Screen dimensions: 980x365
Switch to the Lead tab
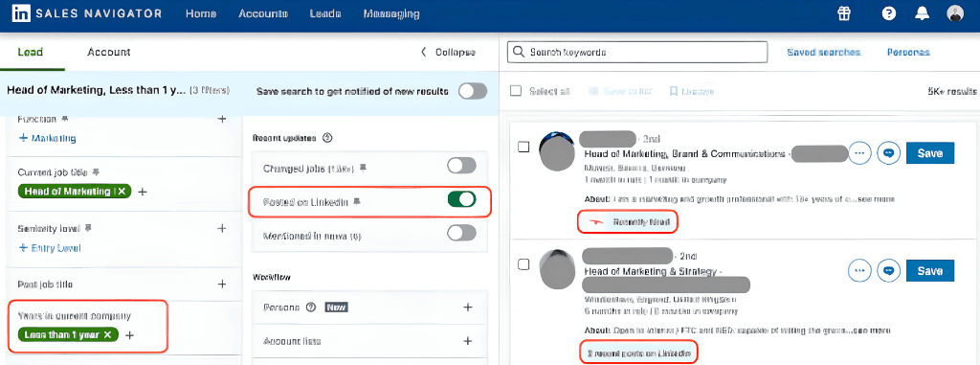pos(31,52)
